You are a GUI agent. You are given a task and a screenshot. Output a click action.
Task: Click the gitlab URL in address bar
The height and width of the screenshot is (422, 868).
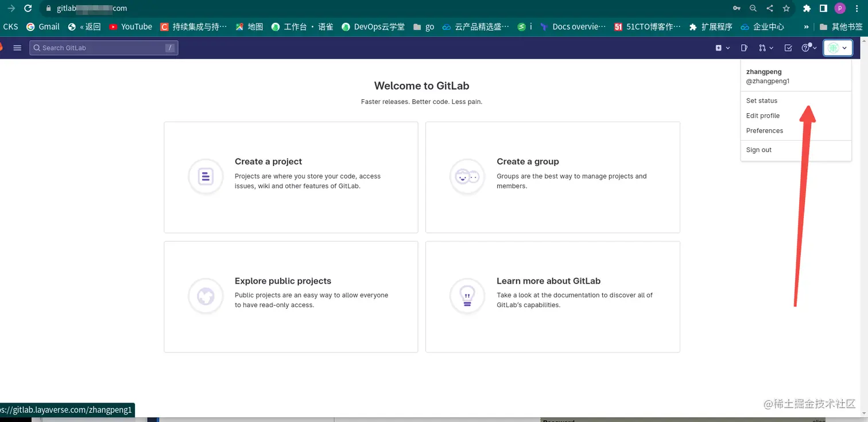tap(92, 9)
